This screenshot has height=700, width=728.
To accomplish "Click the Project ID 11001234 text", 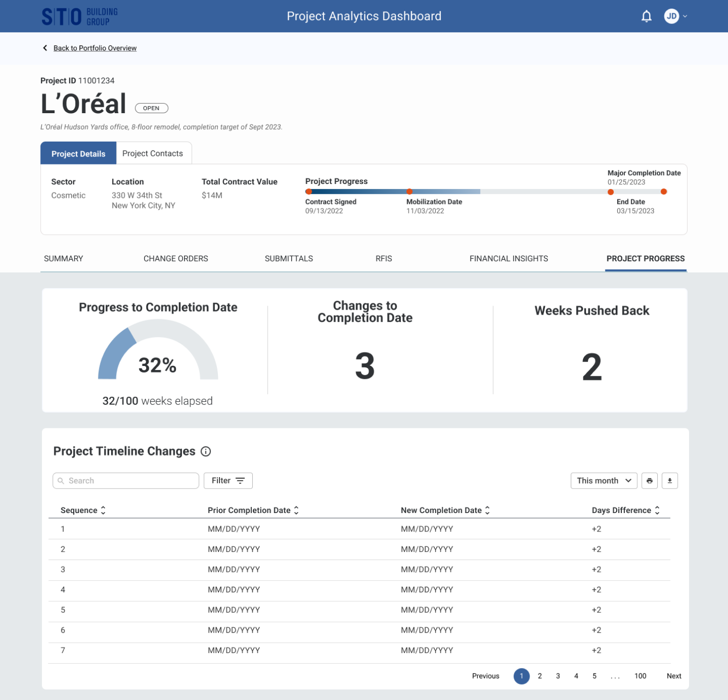I will click(x=77, y=81).
